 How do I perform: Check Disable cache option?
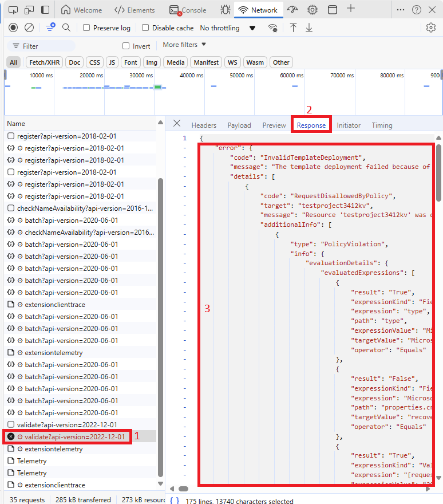pos(145,27)
